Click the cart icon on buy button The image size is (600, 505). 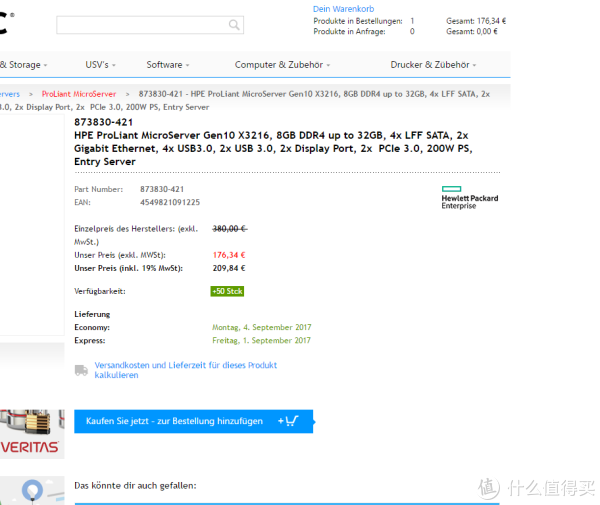point(288,421)
